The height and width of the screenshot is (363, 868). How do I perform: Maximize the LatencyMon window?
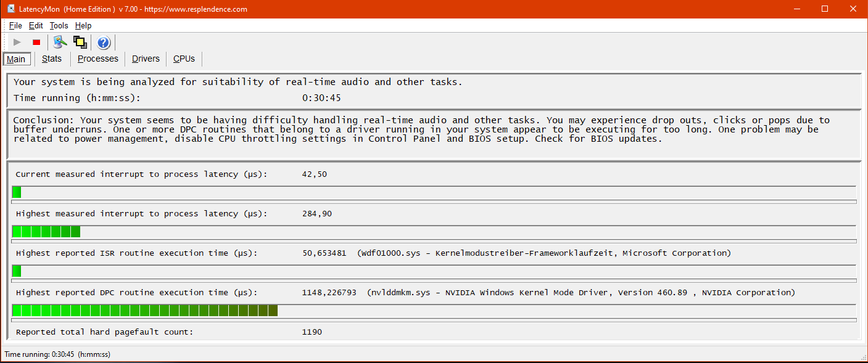tap(825, 9)
